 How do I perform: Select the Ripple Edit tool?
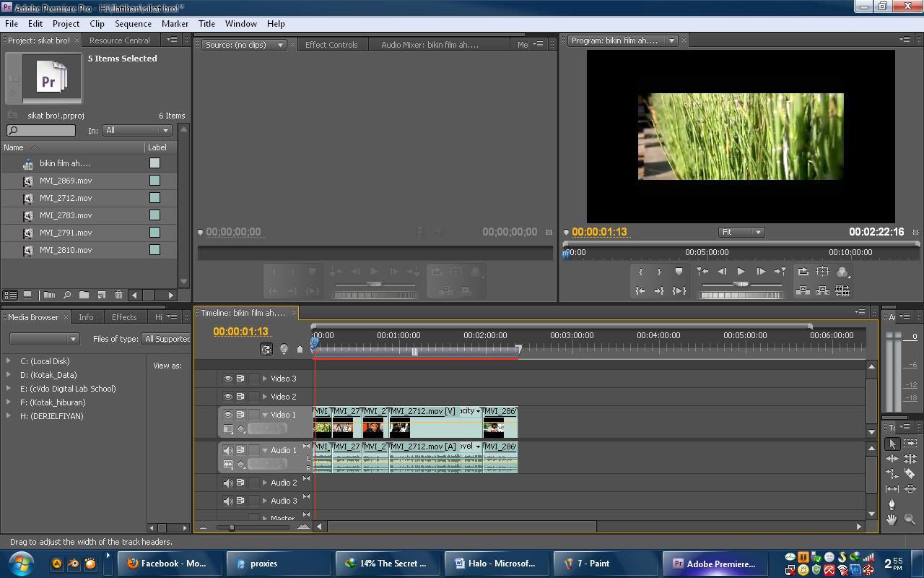pyautogui.click(x=892, y=458)
